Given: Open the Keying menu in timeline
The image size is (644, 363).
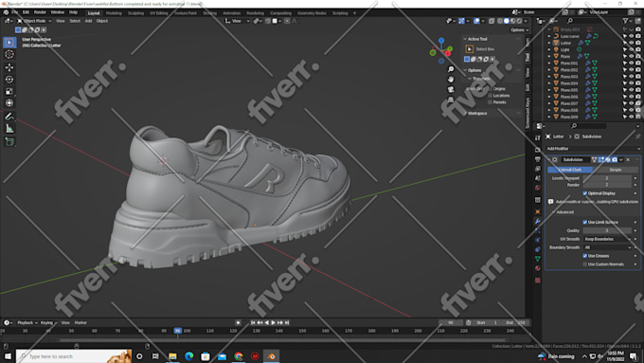Looking at the screenshot, I should coord(47,322).
